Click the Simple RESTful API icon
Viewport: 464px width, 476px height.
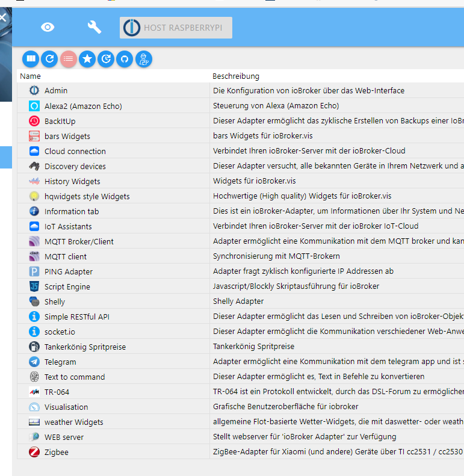[34, 317]
